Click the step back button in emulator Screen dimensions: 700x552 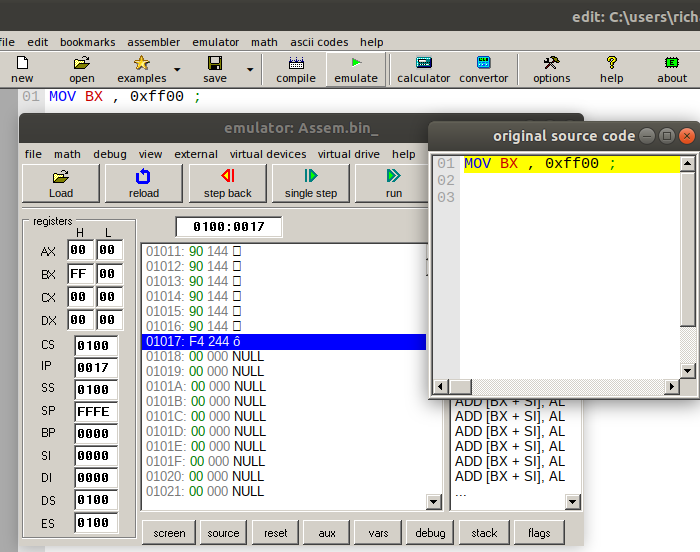click(228, 183)
